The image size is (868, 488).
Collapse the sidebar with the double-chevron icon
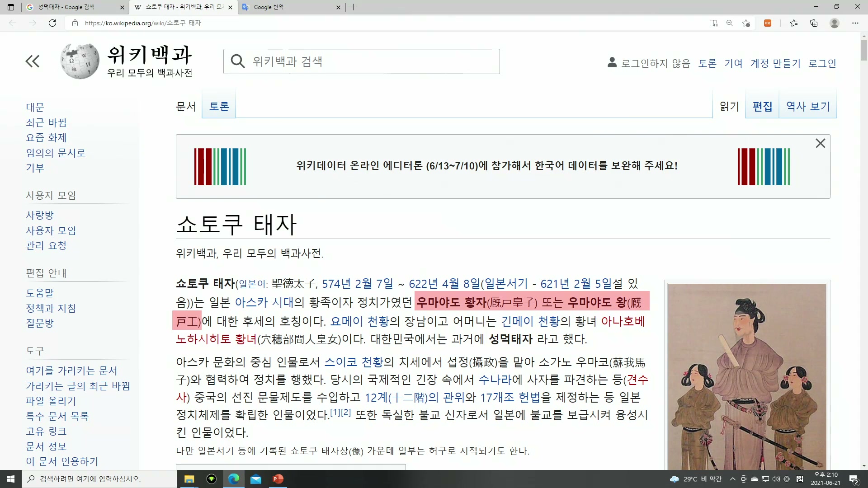pos(32,61)
